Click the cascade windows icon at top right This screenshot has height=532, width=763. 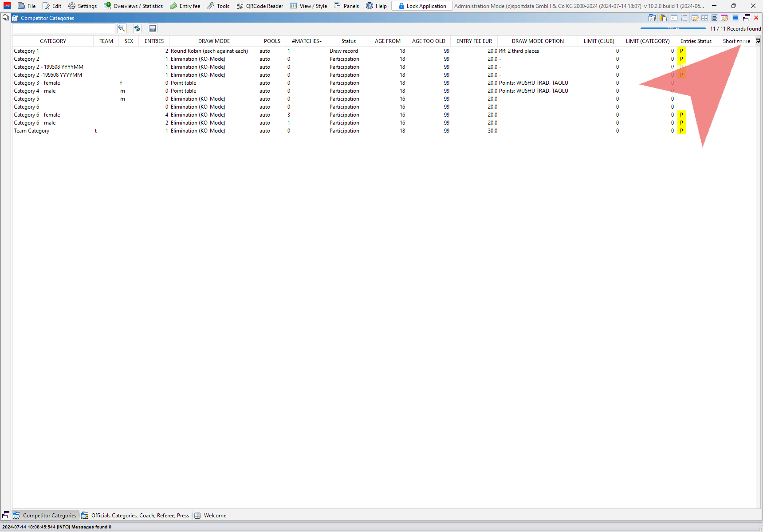coord(747,18)
